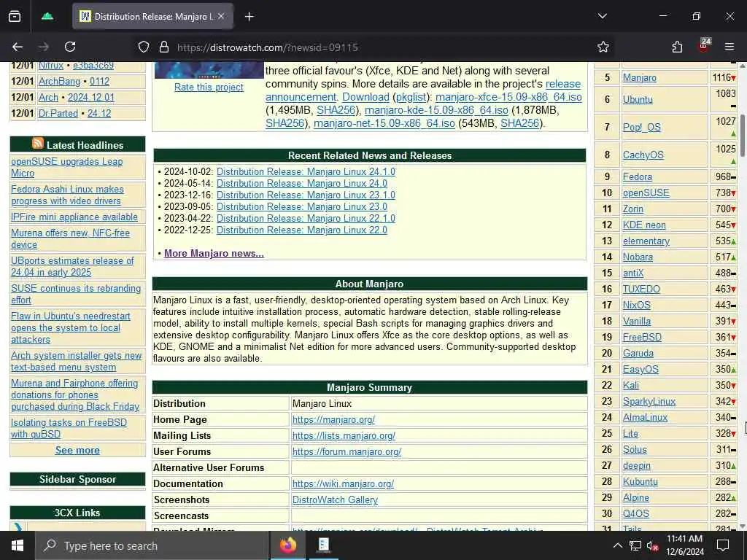Click More Manjaro news link
The width and height of the screenshot is (747, 560).
[214, 253]
